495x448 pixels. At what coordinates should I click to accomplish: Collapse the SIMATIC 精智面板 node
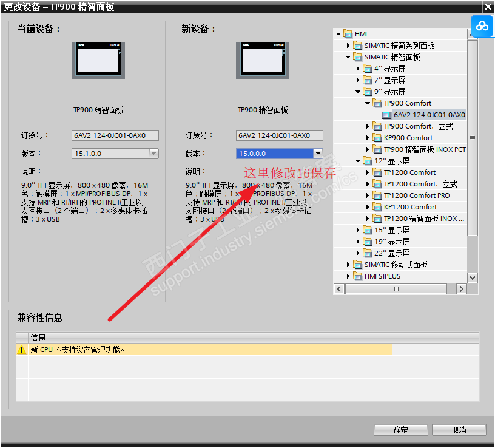tap(348, 57)
